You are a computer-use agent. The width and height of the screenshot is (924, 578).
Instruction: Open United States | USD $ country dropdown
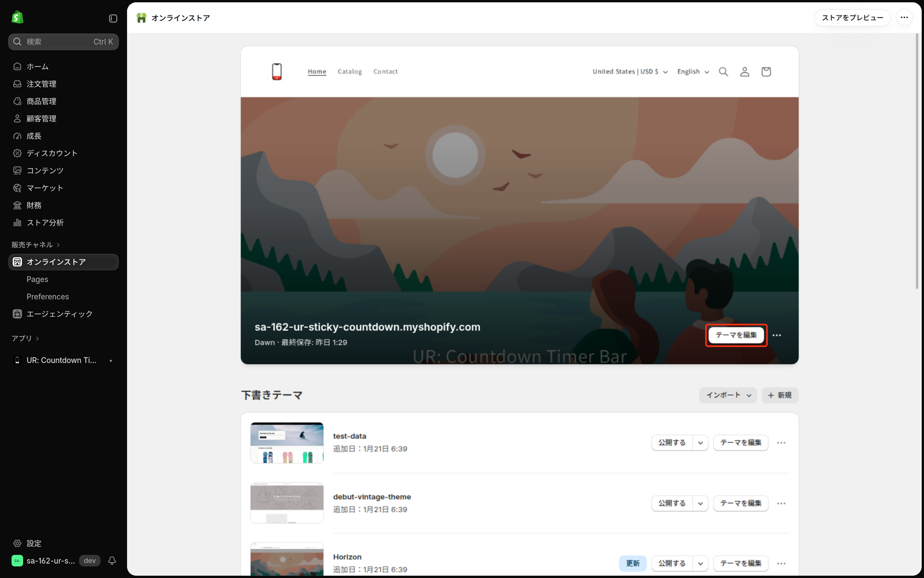[x=630, y=72]
